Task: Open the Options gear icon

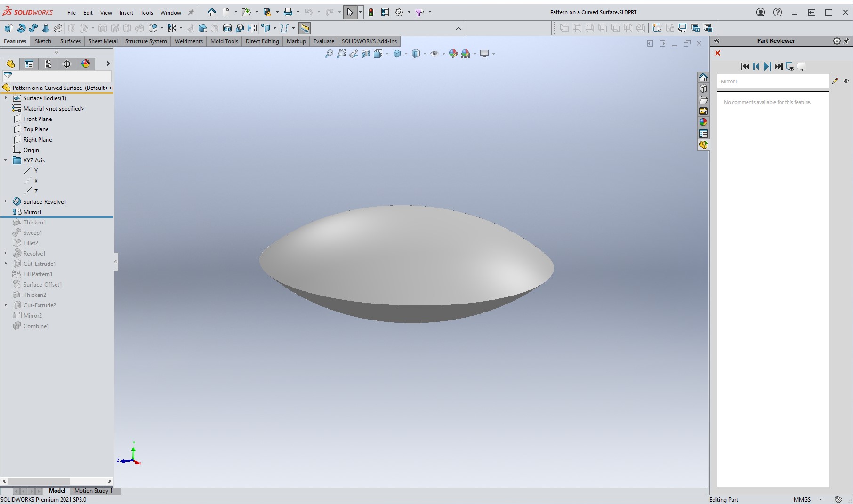Action: click(399, 12)
